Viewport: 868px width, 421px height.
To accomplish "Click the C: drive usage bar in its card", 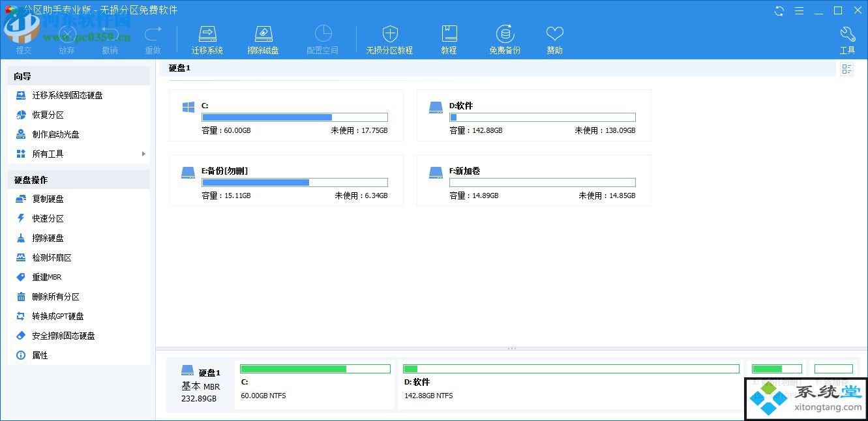I will pos(295,117).
